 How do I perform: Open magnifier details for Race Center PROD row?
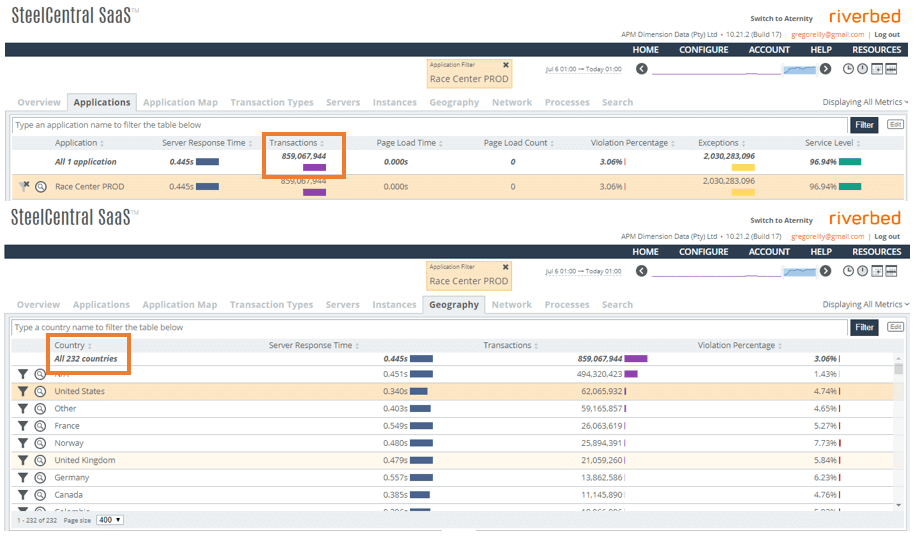pos(40,187)
